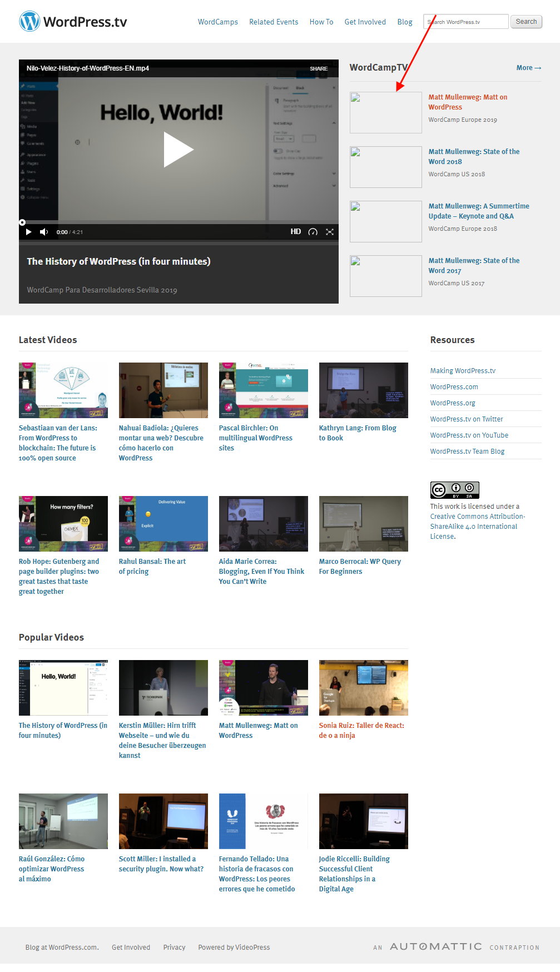
Task: Open playback speed control icon
Action: point(313,232)
